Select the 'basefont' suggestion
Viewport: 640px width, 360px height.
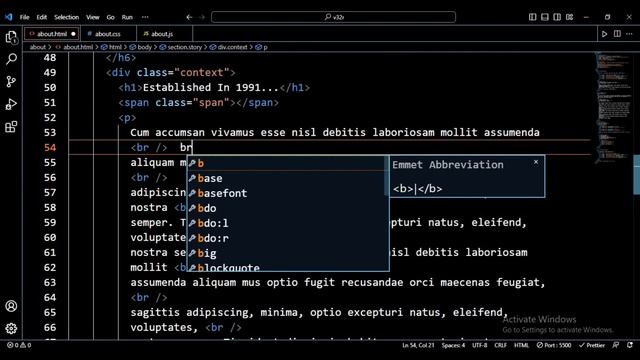point(287,193)
